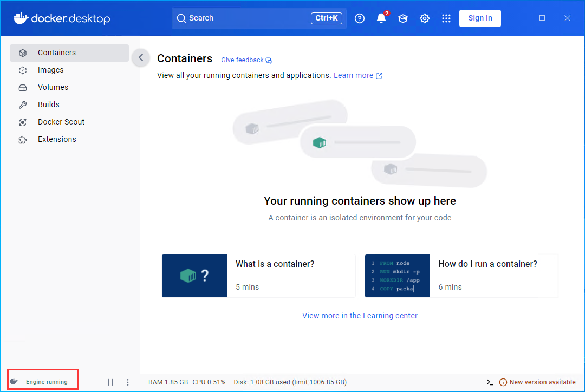This screenshot has width=585, height=392.
Task: Select Docker Scout in the sidebar
Action: (69, 122)
